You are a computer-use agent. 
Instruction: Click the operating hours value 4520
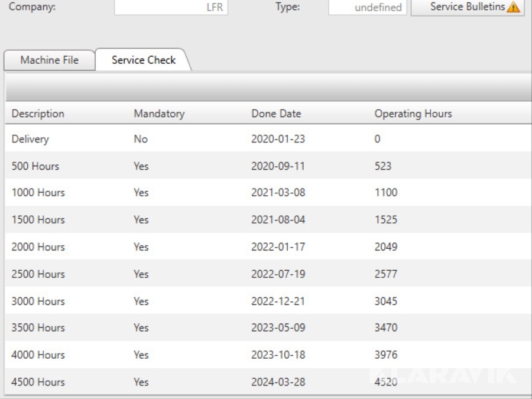pyautogui.click(x=386, y=382)
